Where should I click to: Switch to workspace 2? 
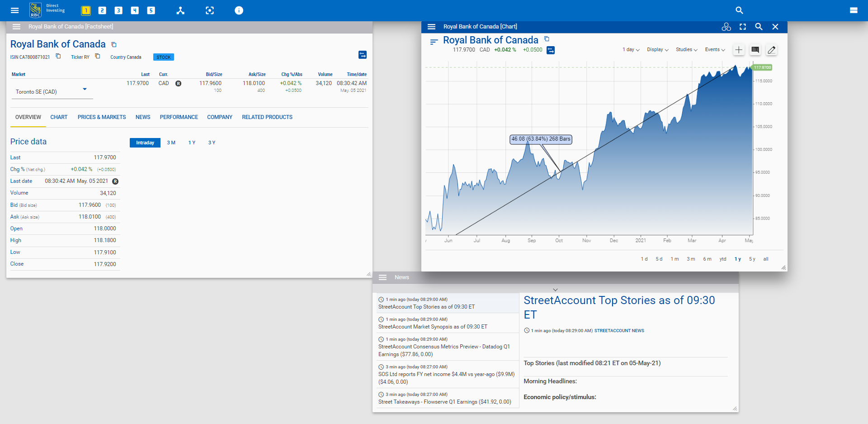tap(102, 10)
